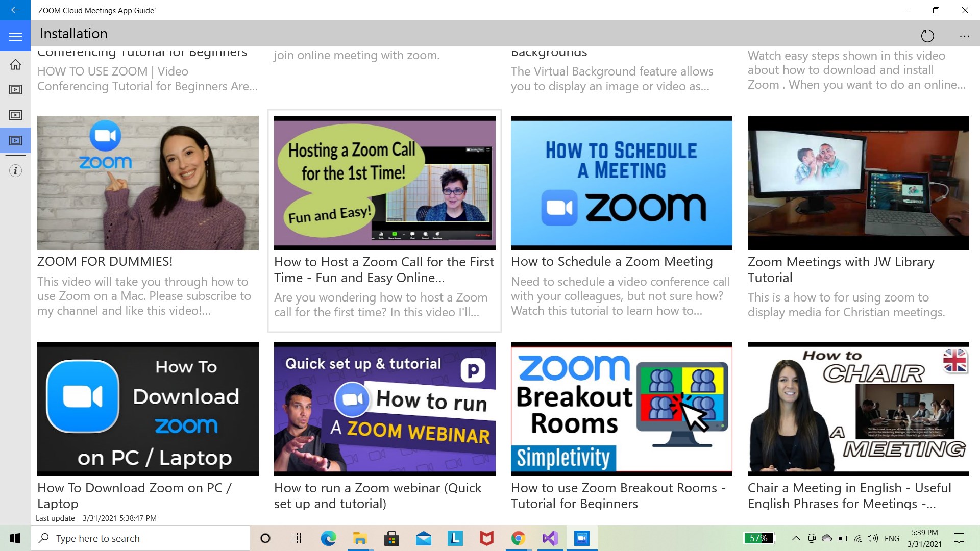Open the more options ellipsis menu
Screen dimensions: 980x551
tap(964, 36)
